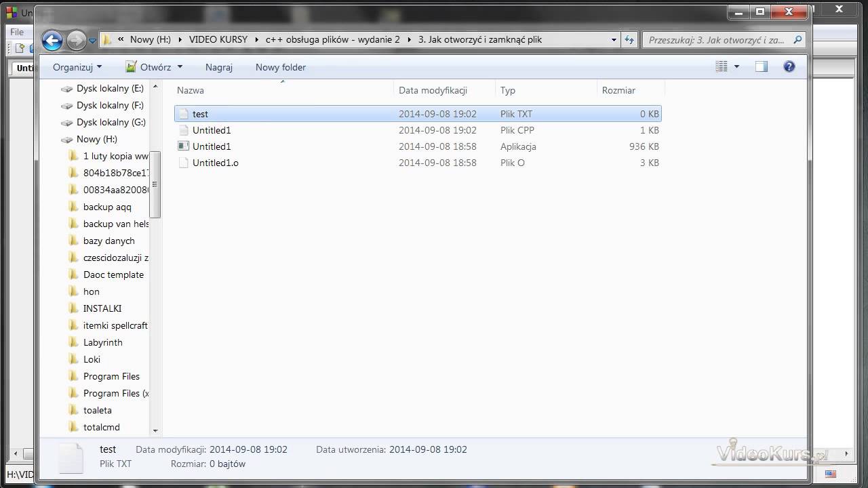Expand the Otwórz dropdown arrow

pyautogui.click(x=180, y=67)
